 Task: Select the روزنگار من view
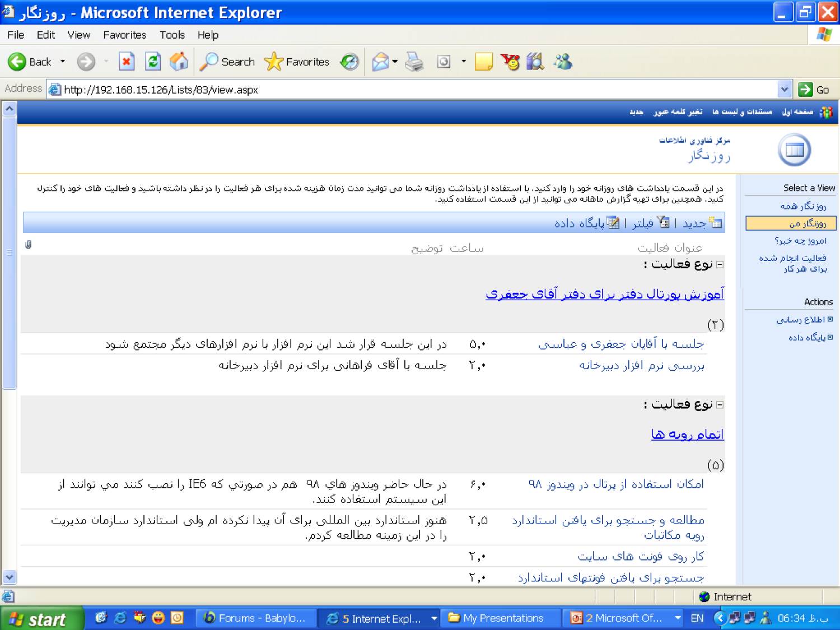(x=791, y=223)
